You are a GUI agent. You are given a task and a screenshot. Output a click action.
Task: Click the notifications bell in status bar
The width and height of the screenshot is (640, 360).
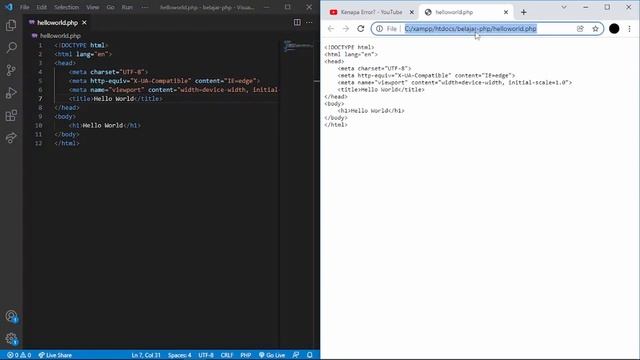tap(310, 355)
